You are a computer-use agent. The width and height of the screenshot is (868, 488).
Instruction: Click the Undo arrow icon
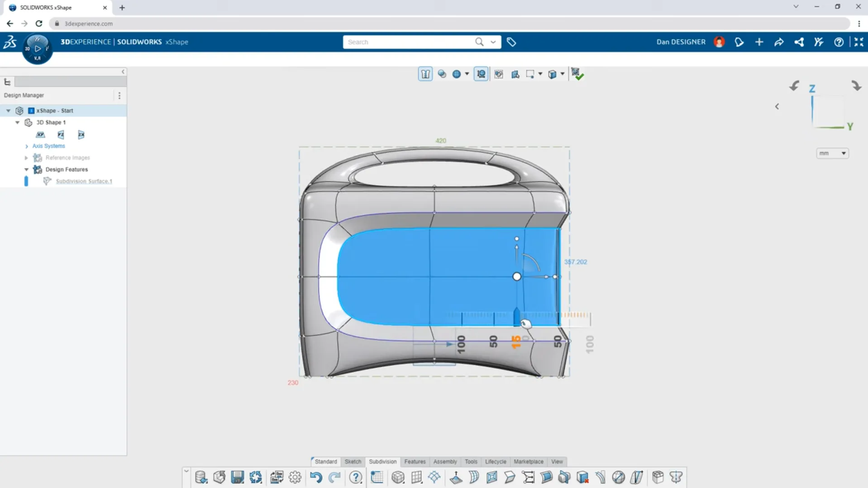316,477
